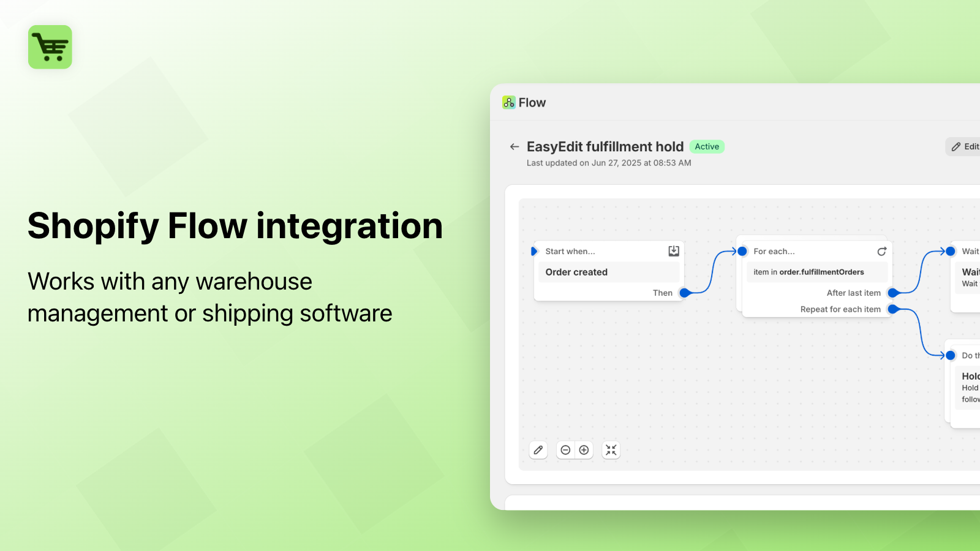Click the For each input connector dot
The width and height of the screenshot is (980, 551).
[x=742, y=251]
